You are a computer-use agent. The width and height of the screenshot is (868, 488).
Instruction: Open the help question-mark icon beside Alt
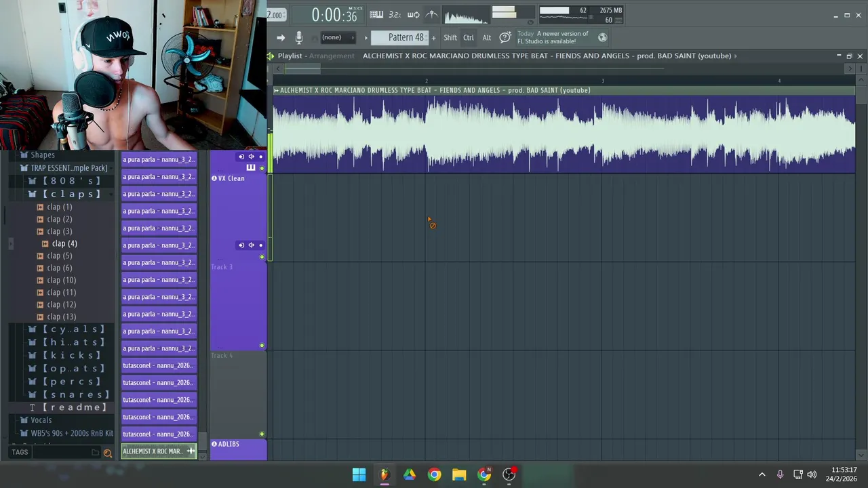[505, 37]
